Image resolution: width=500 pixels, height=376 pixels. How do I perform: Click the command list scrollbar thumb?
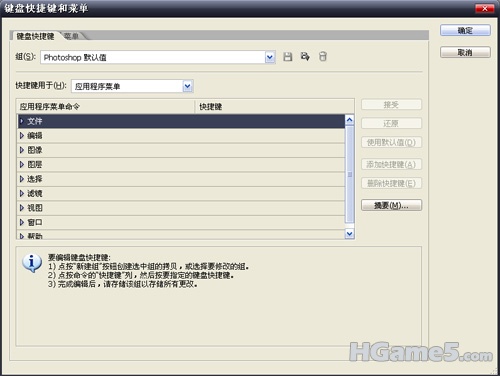pos(349,174)
